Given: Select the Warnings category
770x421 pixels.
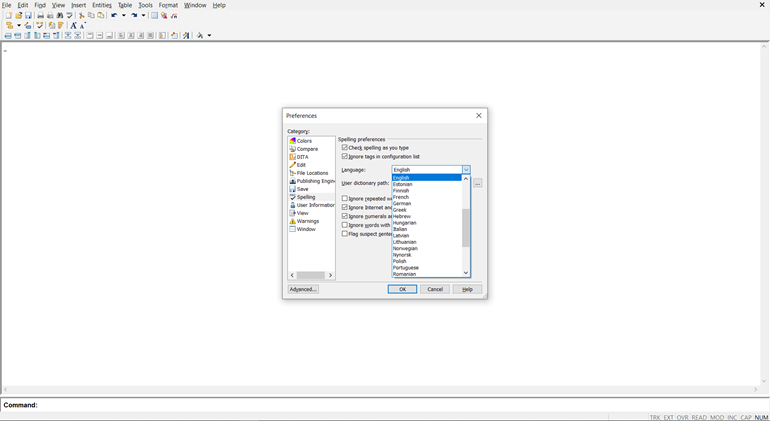Looking at the screenshot, I should click(x=307, y=221).
